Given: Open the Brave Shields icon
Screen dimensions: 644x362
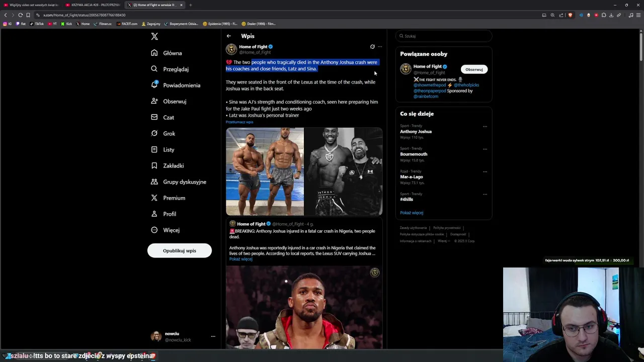Looking at the screenshot, I should tap(570, 15).
